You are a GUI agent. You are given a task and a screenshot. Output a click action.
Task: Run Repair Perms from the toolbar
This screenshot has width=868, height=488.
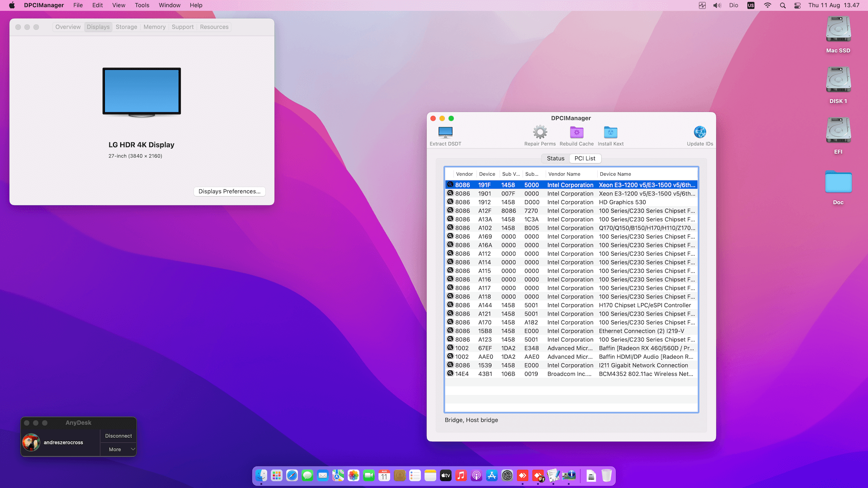[540, 132]
